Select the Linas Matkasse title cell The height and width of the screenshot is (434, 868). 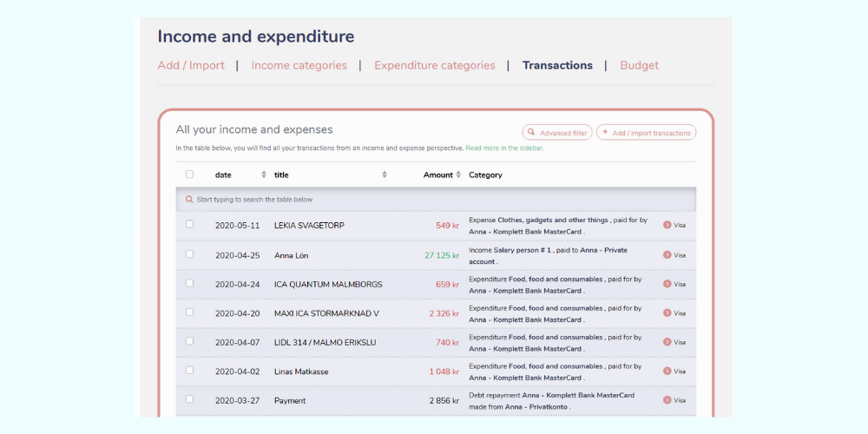(301, 372)
